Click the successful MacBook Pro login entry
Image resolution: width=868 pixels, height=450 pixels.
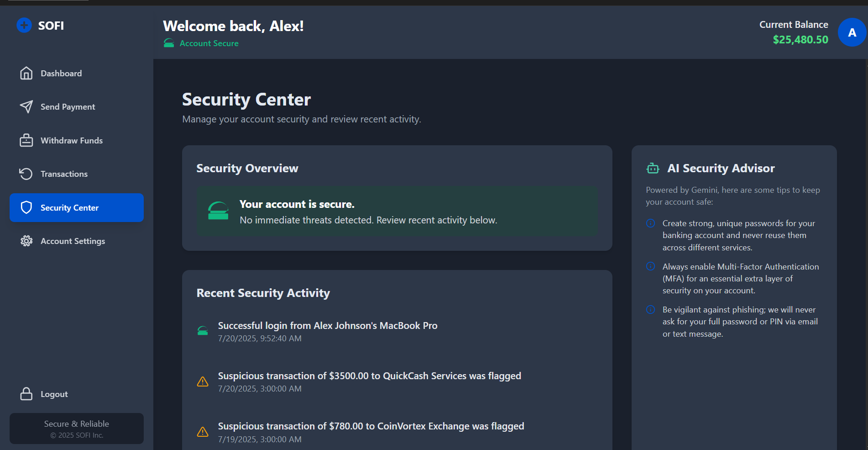327,326
